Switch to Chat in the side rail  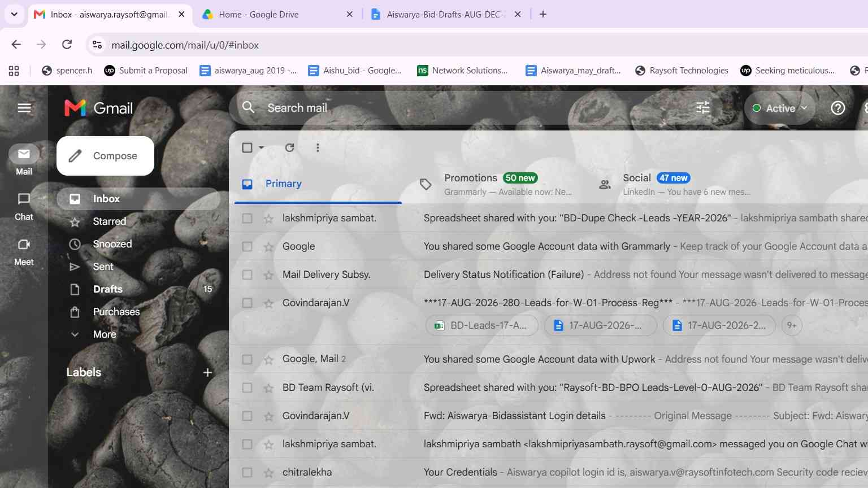[24, 207]
